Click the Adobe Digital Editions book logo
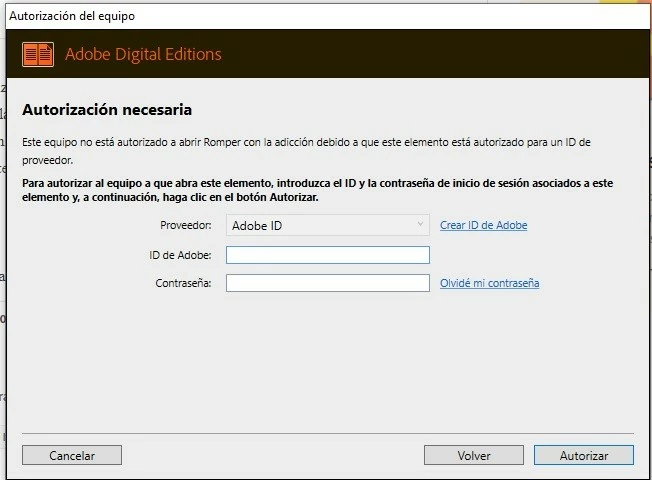The width and height of the screenshot is (652, 480). (38, 54)
